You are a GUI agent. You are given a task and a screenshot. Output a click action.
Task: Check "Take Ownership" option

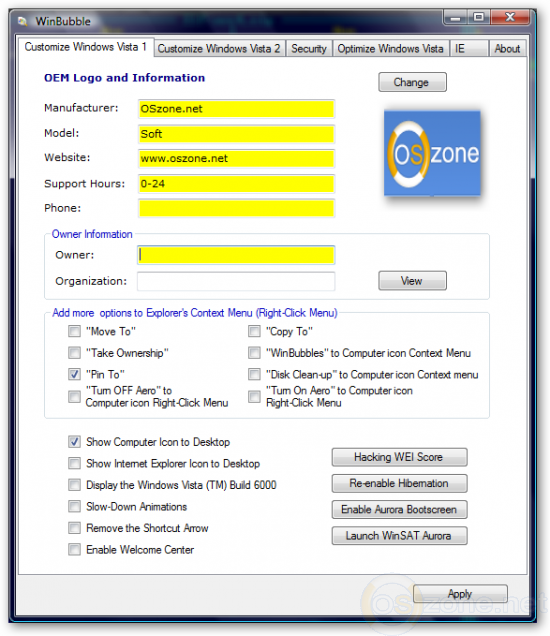point(74,352)
